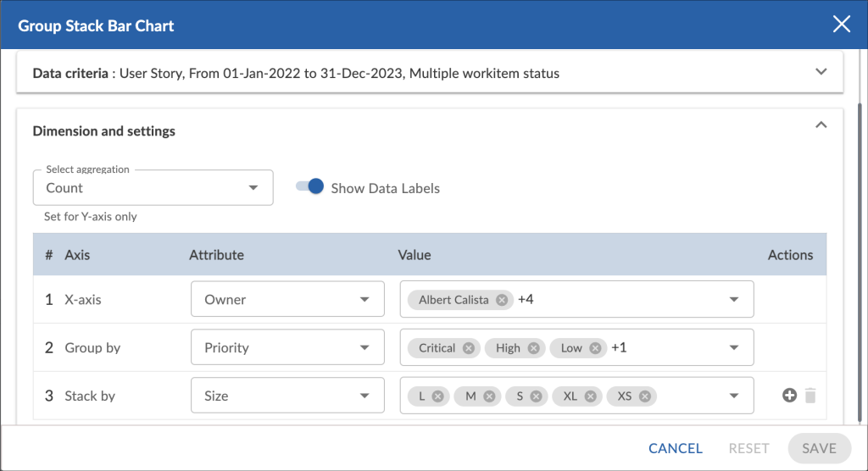This screenshot has height=471, width=868.
Task: Remove the Critical priority chip
Action: click(469, 348)
